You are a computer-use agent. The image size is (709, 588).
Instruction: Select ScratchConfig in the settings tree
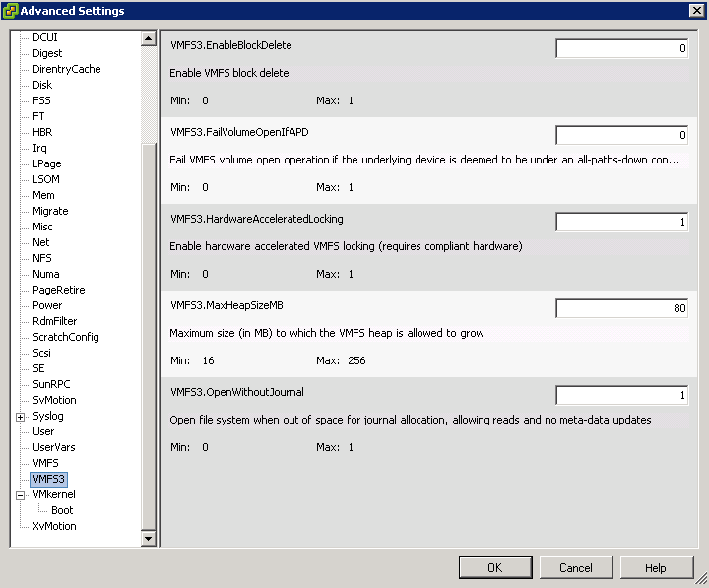[66, 337]
